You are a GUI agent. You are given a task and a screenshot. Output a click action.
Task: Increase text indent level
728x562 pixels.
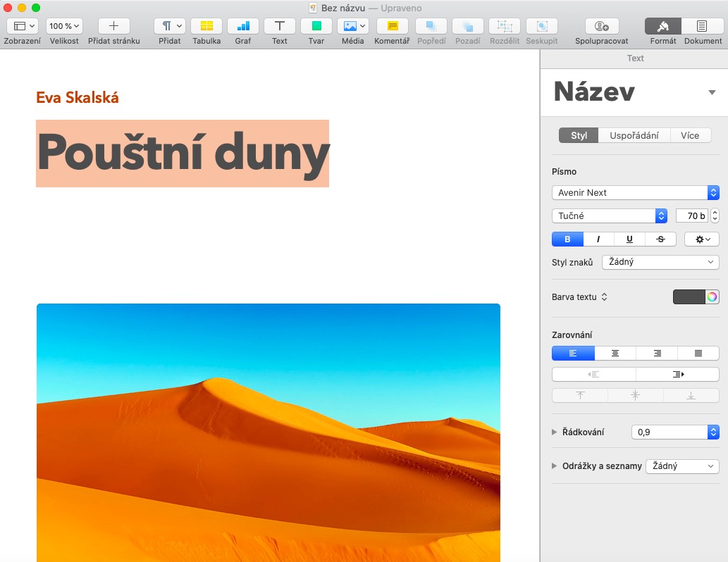tap(677, 375)
